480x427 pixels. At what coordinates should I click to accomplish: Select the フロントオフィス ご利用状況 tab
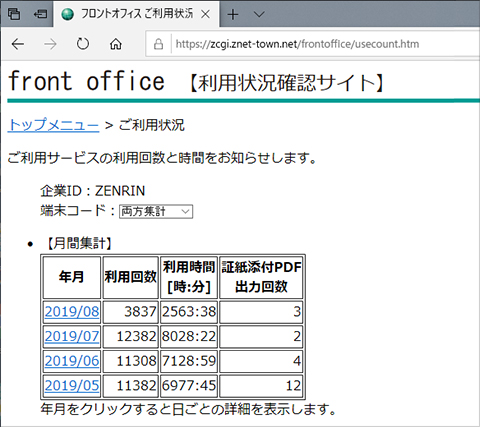[x=136, y=14]
